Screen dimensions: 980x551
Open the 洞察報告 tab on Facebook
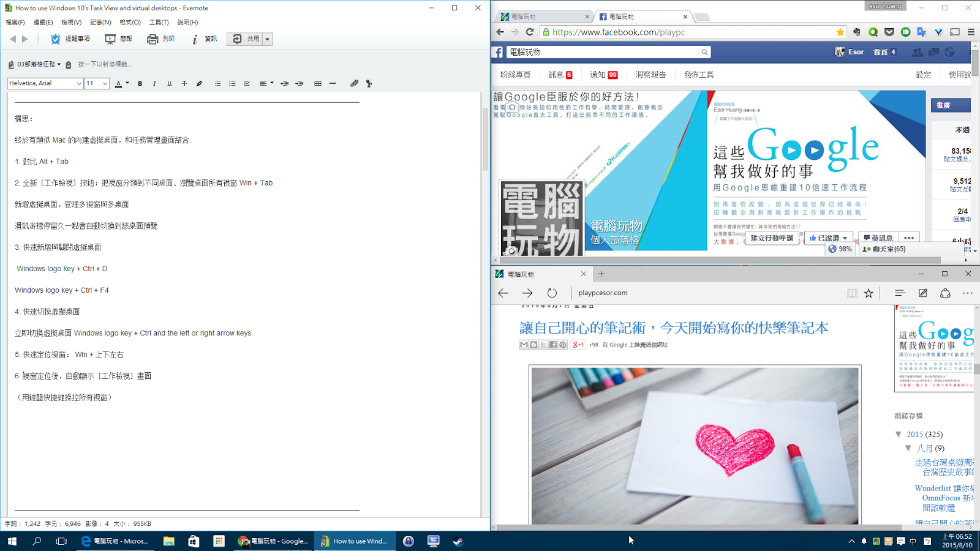[650, 75]
